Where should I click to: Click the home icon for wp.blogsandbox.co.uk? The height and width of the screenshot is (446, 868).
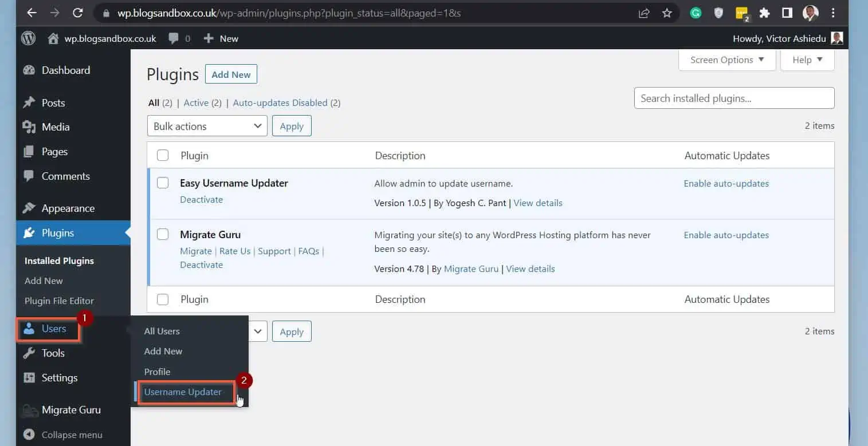[x=53, y=38]
